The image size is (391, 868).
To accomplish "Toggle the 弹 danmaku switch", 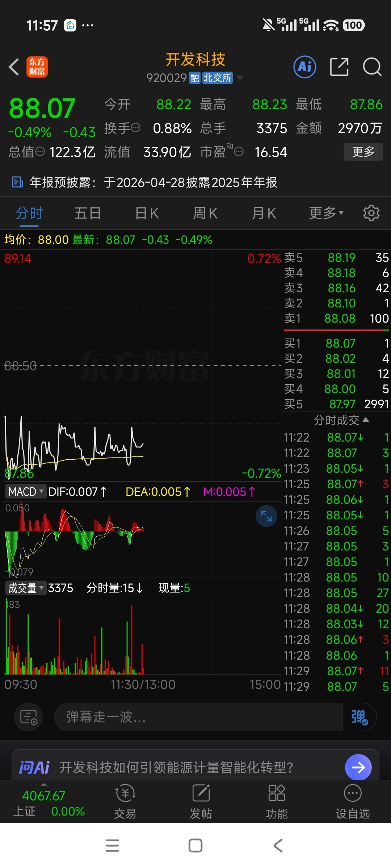I will pos(359,717).
